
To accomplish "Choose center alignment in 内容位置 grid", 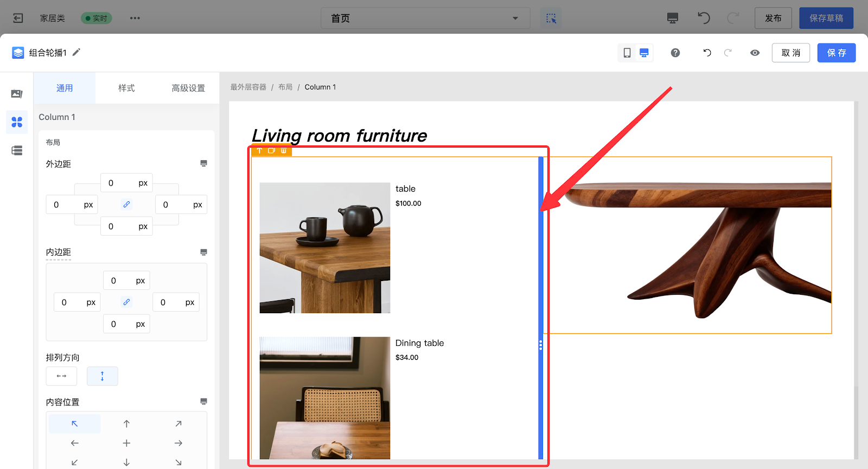I will point(126,443).
